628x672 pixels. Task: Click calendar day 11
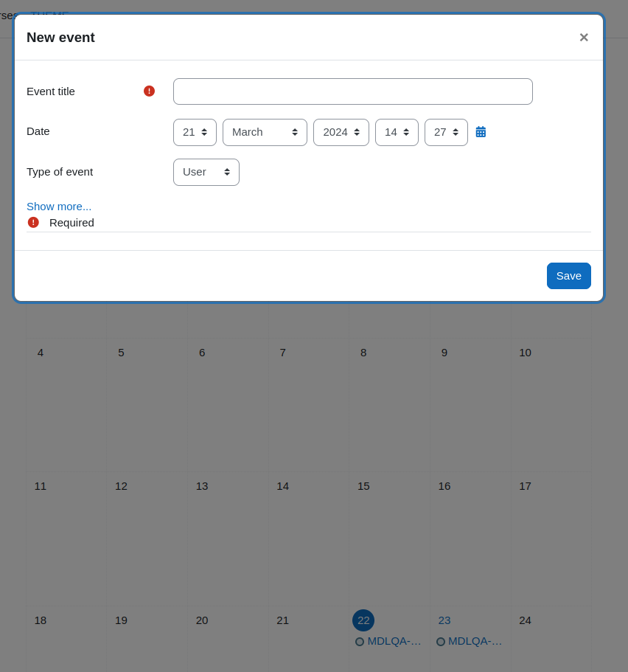pos(41,486)
